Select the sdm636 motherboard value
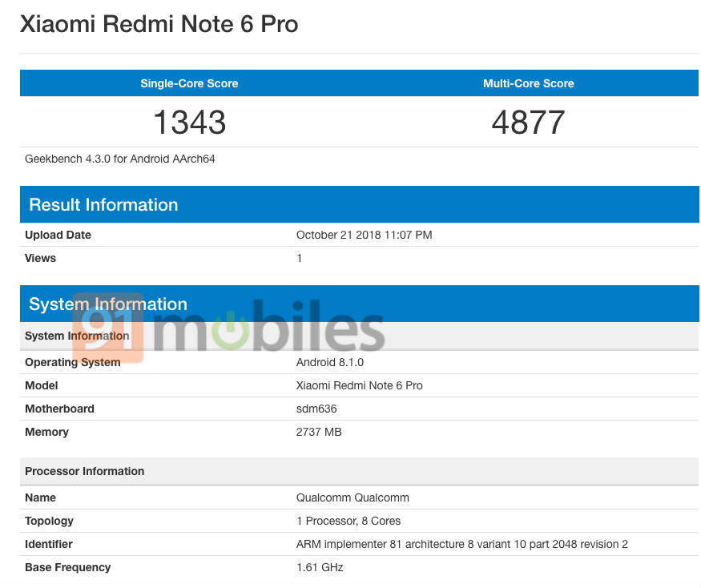 [316, 409]
